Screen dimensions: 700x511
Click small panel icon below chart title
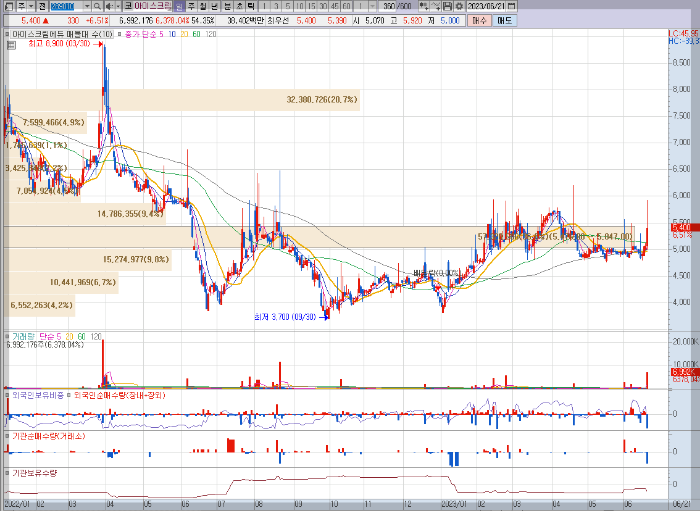[11, 45]
